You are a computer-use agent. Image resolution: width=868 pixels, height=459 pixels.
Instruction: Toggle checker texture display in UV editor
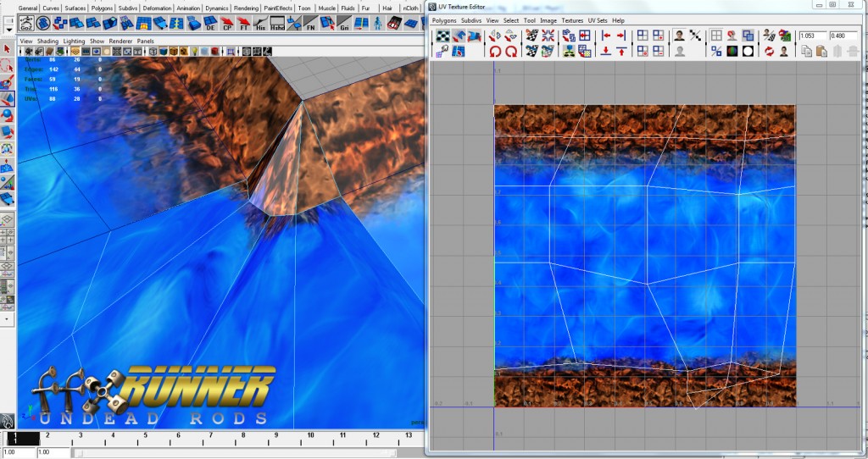click(x=442, y=36)
